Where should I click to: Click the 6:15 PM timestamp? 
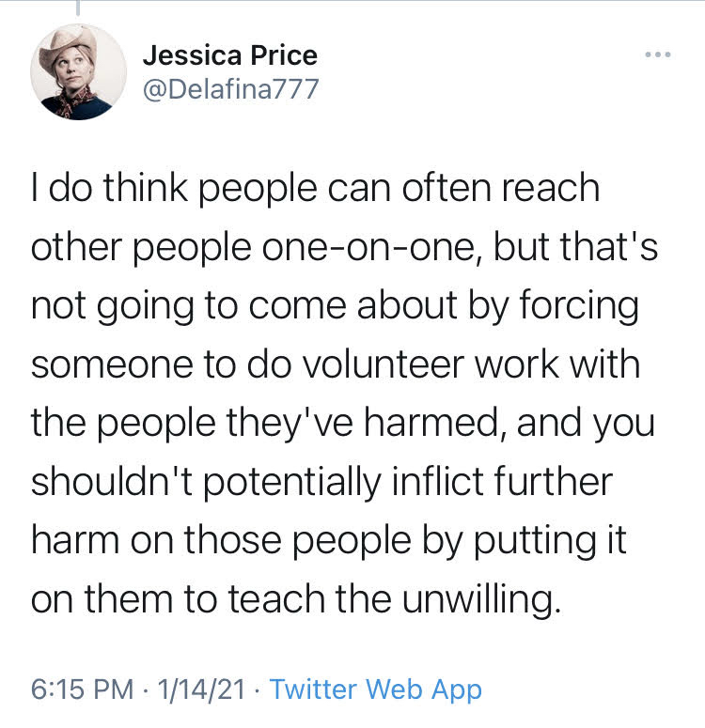pyautogui.click(x=83, y=690)
